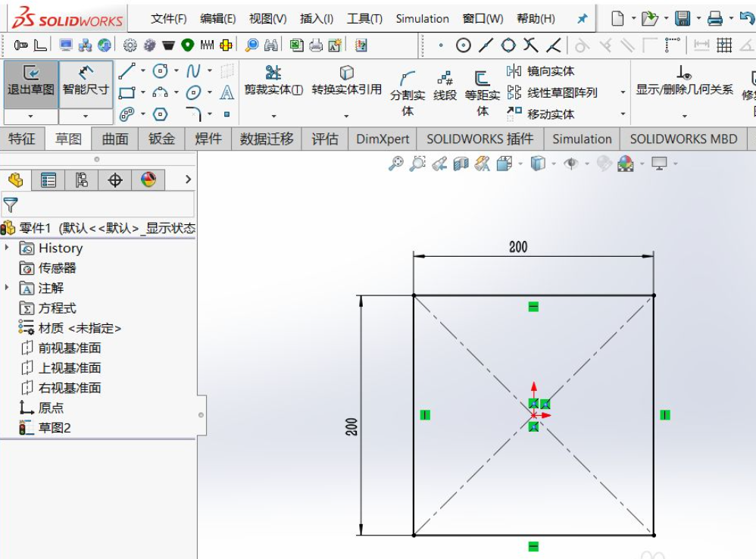Toggle the sketch Grid icon in toolbar
The width and height of the screenshot is (756, 559).
click(723, 45)
